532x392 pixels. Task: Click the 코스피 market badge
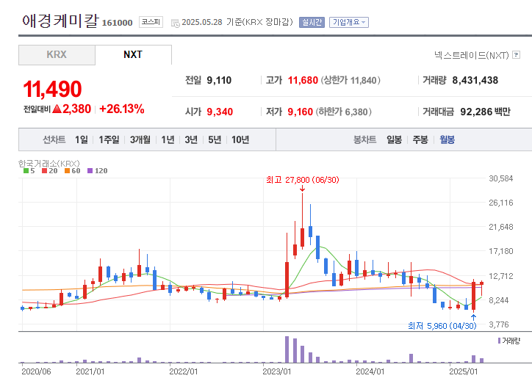151,22
